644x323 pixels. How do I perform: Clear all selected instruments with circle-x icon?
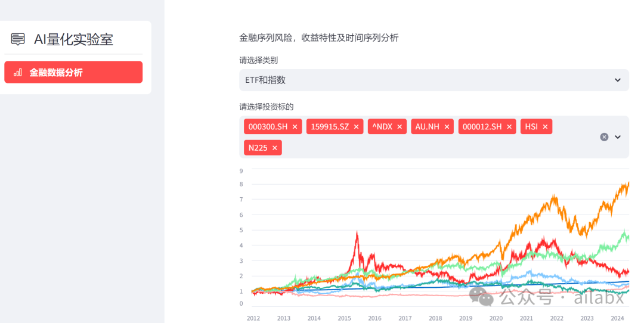pyautogui.click(x=603, y=137)
